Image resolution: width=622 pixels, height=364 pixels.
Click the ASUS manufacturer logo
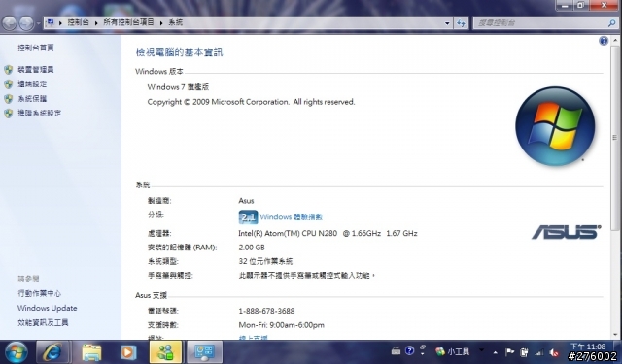(566, 232)
